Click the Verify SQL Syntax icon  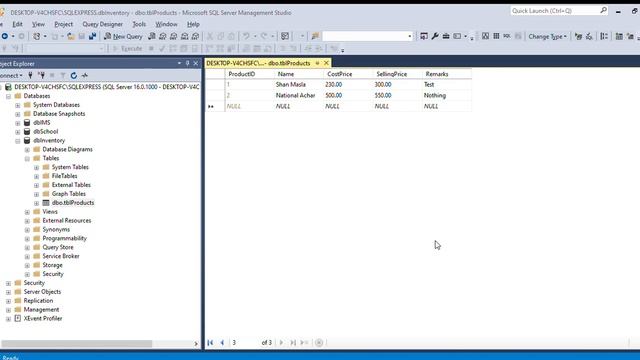point(589,36)
